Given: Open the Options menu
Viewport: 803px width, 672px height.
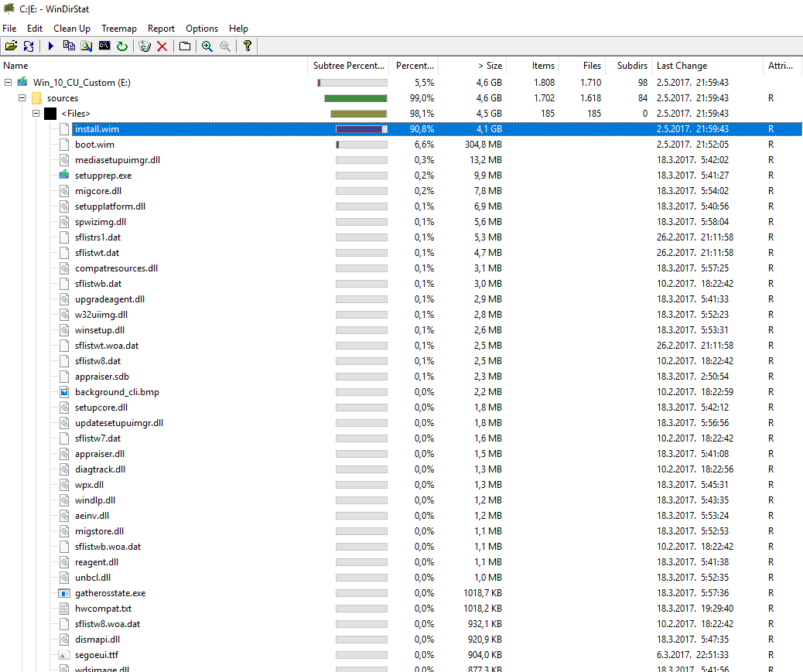Looking at the screenshot, I should pos(202,29).
